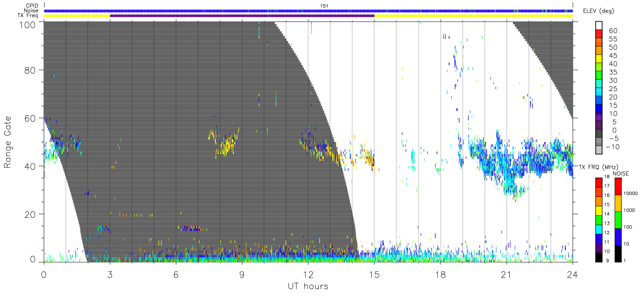Click the white top segment of ELEV colorbar
Image resolution: width=644 pixels, height=297 pixels.
tap(599, 26)
